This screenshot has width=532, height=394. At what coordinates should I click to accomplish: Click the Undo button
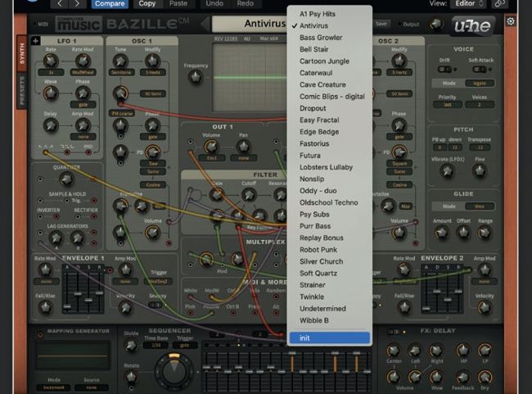click(214, 4)
